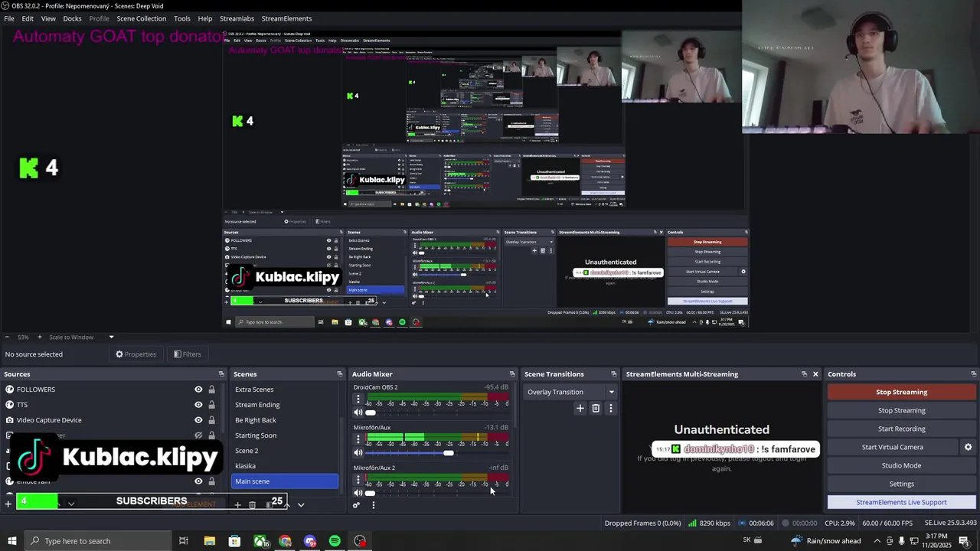Mute Mikrofón/Aux audio
The width and height of the screenshot is (980, 551).
[358, 452]
